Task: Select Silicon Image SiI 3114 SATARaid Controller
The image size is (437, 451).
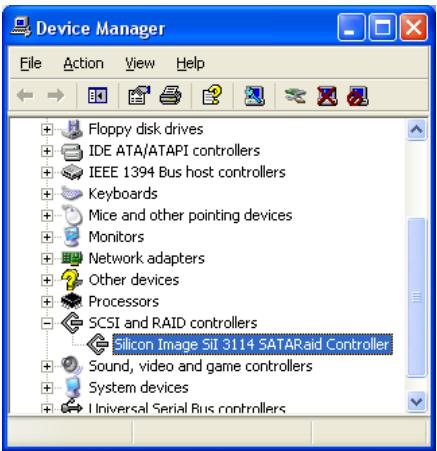Action: click(252, 344)
